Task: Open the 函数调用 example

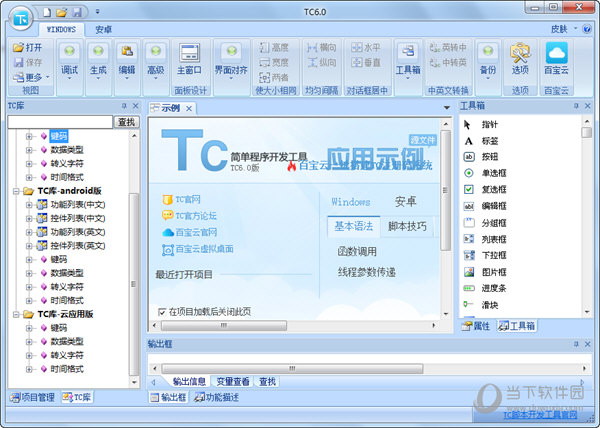Action: (357, 251)
